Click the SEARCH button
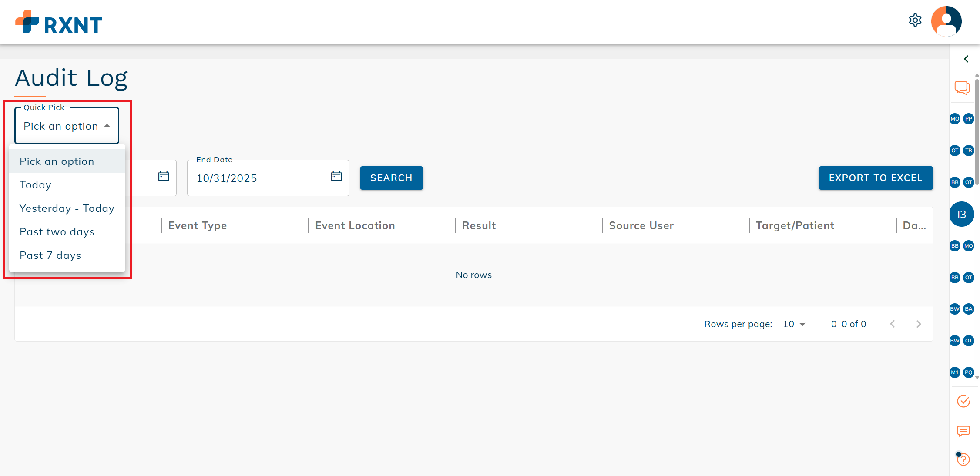This screenshot has width=980, height=476. [x=391, y=178]
